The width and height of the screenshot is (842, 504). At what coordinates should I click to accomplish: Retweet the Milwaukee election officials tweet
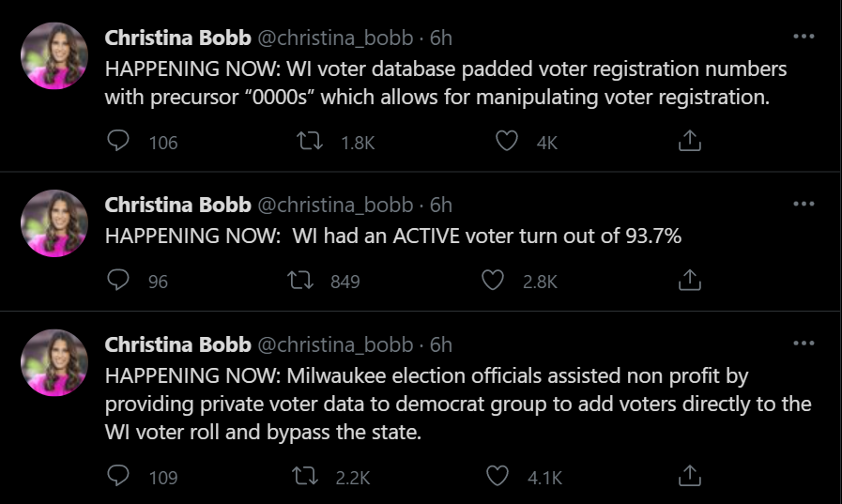(306, 477)
